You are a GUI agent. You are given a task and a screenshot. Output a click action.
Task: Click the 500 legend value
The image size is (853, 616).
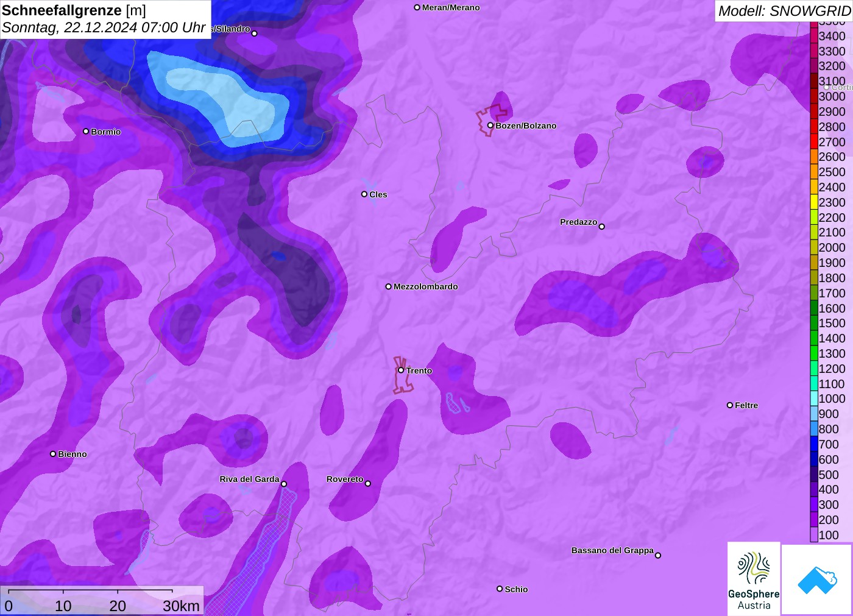tap(829, 475)
